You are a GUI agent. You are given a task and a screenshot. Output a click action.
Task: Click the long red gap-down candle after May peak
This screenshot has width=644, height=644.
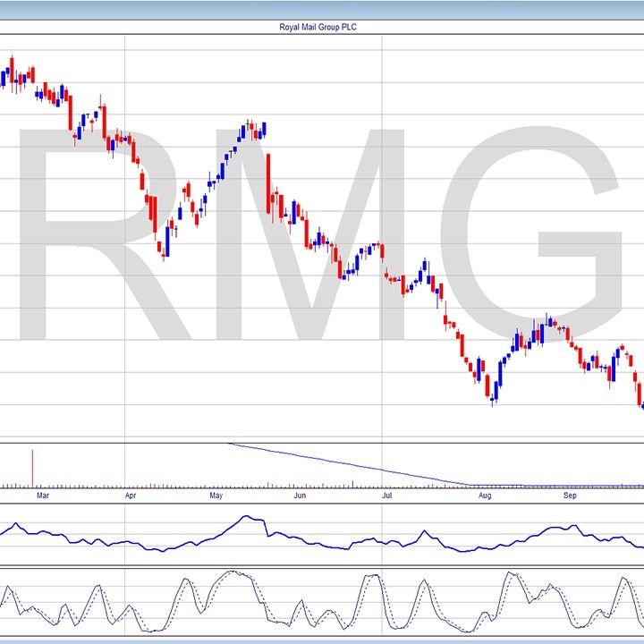click(x=268, y=183)
